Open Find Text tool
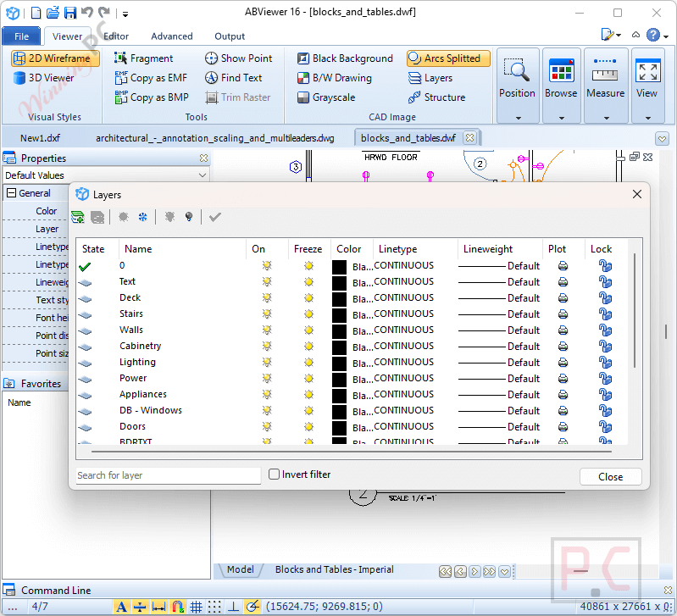The image size is (677, 616). click(234, 78)
